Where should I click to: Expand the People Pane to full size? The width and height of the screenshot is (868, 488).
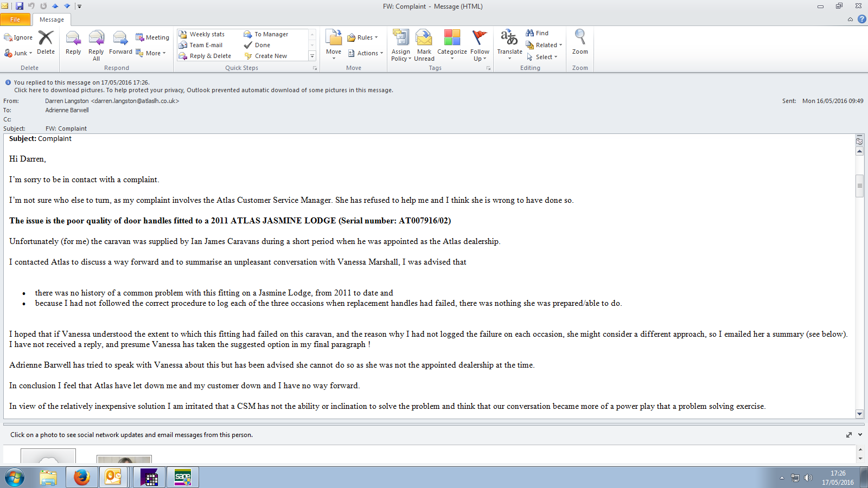[x=849, y=435]
